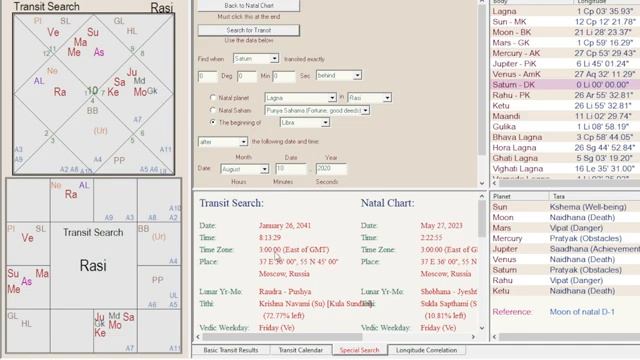Click left arrow of results horizontal scrollbar

point(198,337)
